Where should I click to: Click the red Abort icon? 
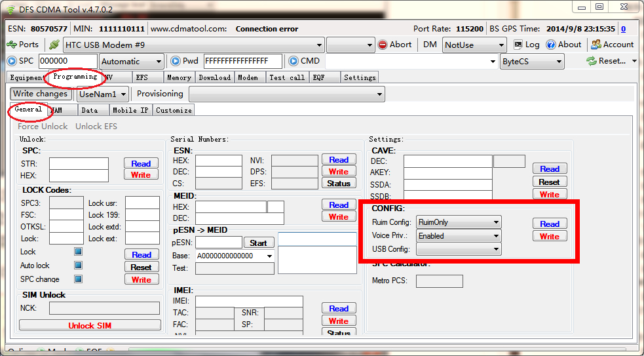383,45
